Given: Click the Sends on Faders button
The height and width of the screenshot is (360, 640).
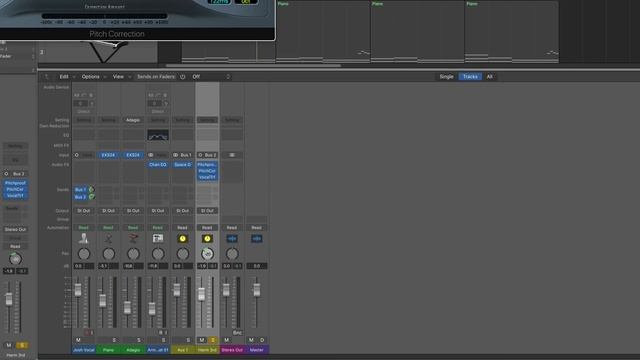Looking at the screenshot, I should [x=156, y=77].
